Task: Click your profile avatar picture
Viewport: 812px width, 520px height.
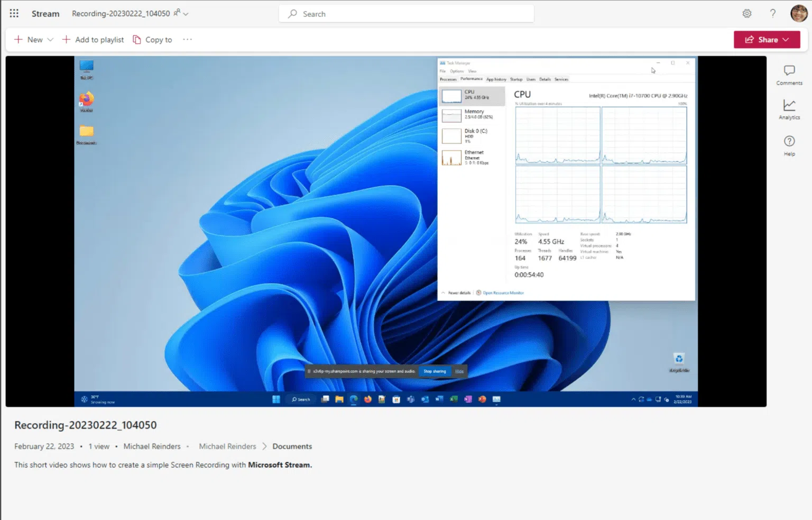Action: pyautogui.click(x=797, y=13)
